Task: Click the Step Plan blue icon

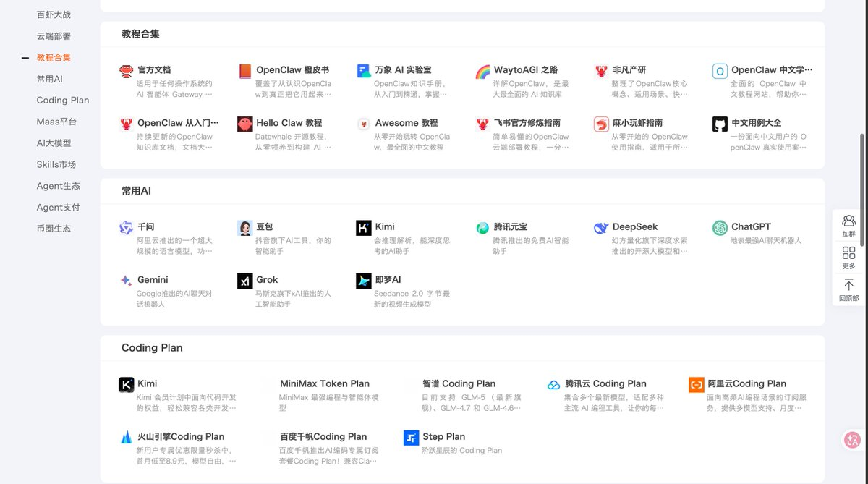Action: pos(412,438)
